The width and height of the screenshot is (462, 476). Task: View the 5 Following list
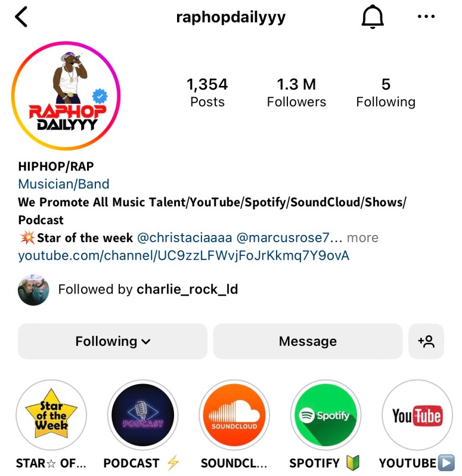(x=386, y=92)
